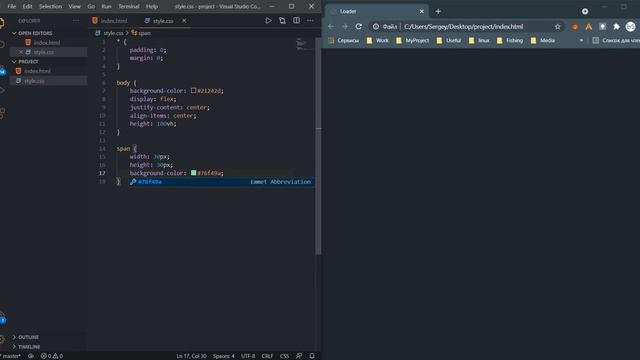Select style.css in Project folder

34,81
